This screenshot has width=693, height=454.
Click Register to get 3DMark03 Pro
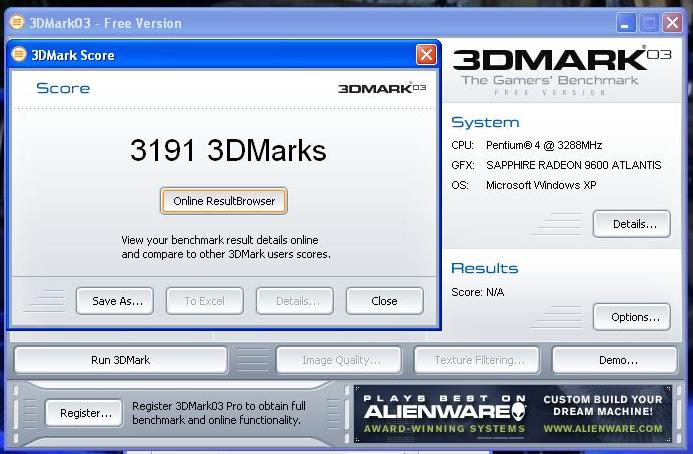tap(84, 413)
